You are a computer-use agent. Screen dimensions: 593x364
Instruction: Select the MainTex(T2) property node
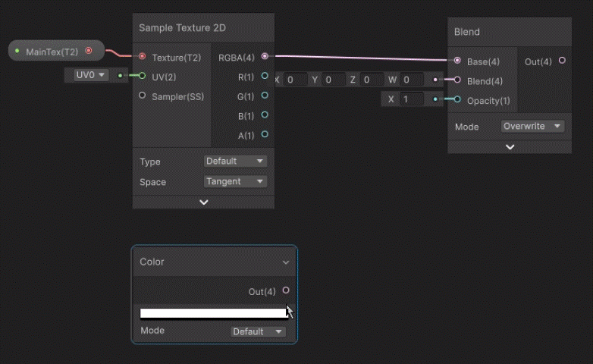pyautogui.click(x=51, y=52)
